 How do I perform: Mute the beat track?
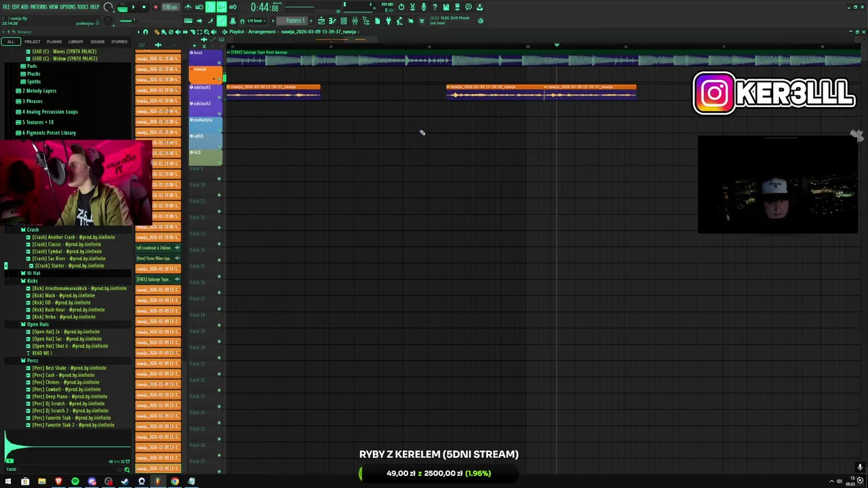[219, 63]
